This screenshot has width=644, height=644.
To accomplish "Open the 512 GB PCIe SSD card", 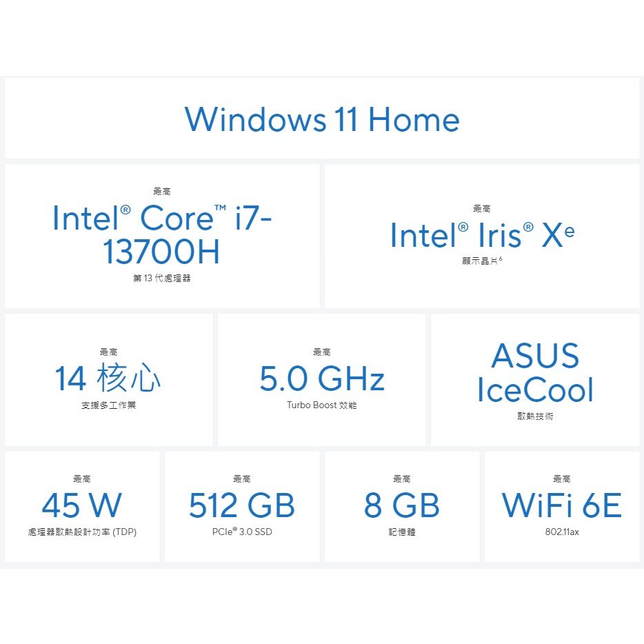I will click(242, 506).
